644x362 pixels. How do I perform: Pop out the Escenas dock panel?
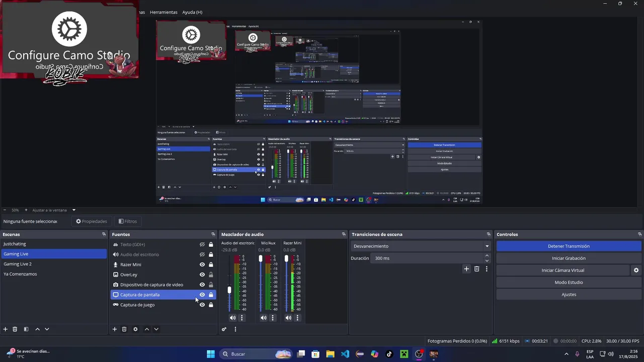point(104,234)
